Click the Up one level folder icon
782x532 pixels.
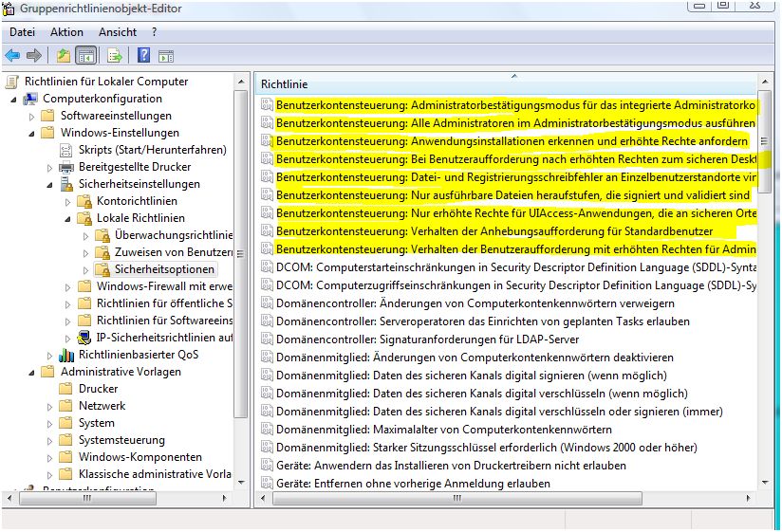click(64, 55)
